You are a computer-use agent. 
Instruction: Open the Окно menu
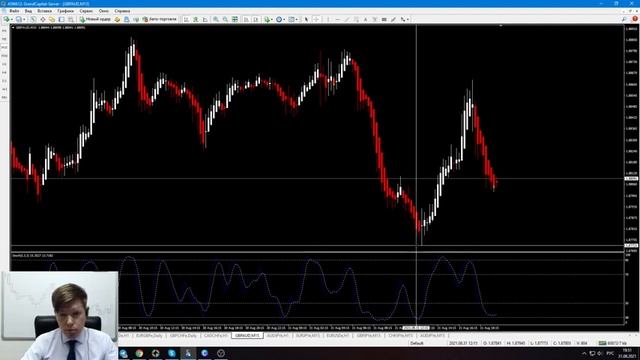(x=104, y=11)
